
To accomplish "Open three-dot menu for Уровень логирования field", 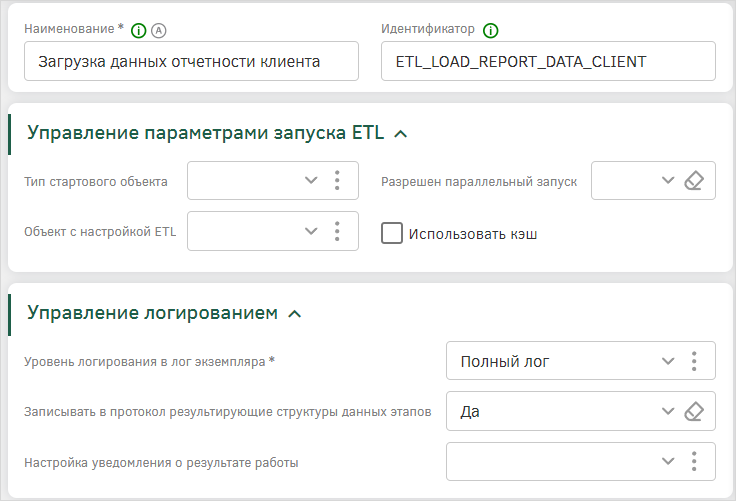I will [694, 361].
